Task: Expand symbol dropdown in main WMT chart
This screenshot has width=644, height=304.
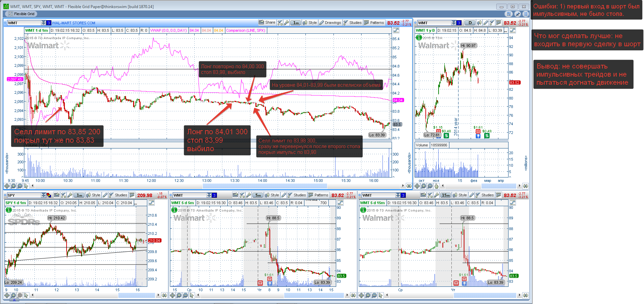Action: 43,23
